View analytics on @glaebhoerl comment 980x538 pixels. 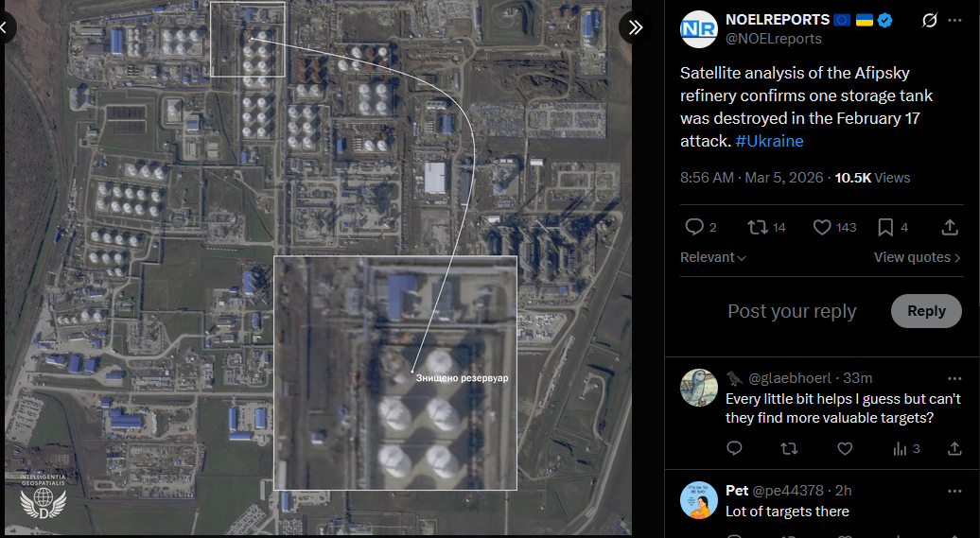[906, 448]
